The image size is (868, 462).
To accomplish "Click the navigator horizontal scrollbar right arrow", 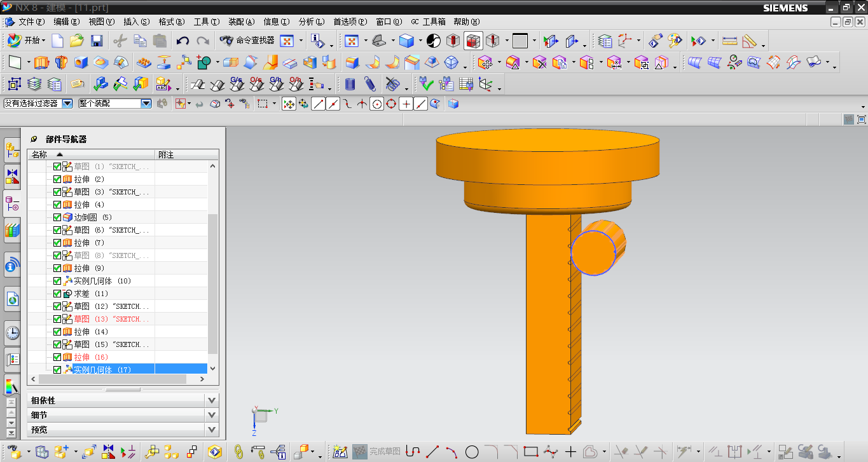I will point(202,379).
